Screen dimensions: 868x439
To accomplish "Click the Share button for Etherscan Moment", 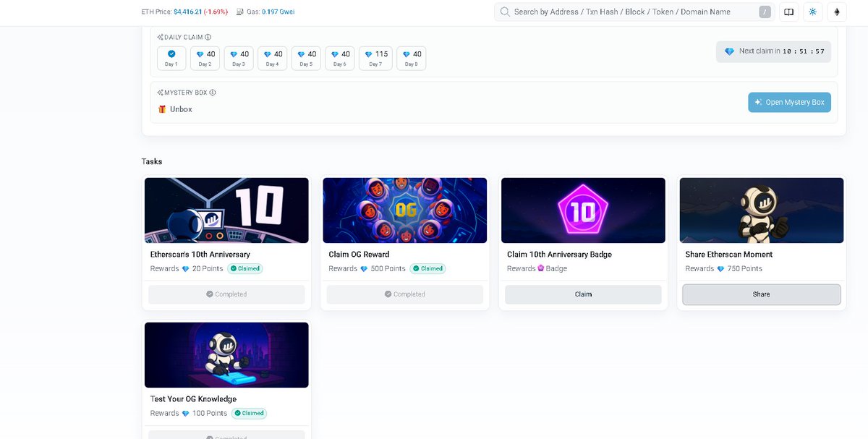I will point(762,294).
